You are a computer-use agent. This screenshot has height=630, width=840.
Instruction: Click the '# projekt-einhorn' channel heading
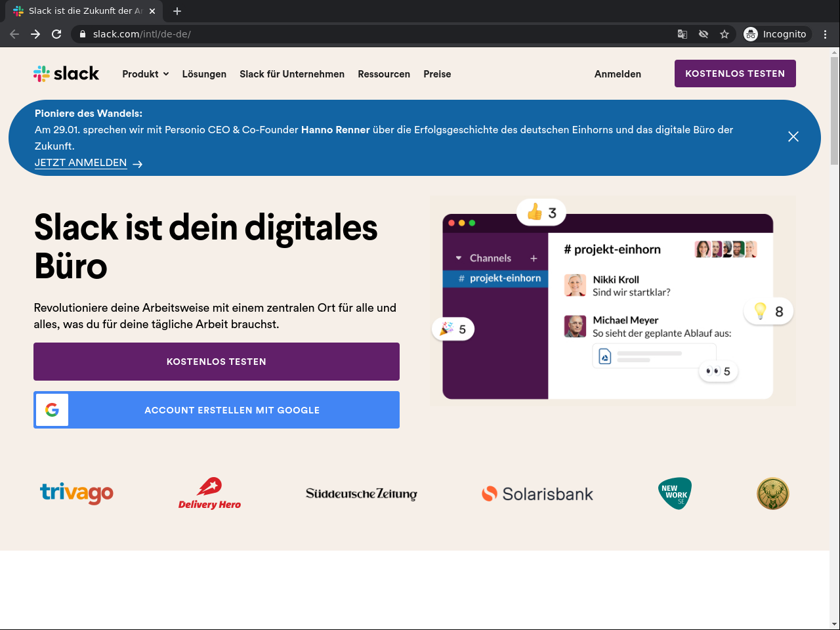[612, 249]
